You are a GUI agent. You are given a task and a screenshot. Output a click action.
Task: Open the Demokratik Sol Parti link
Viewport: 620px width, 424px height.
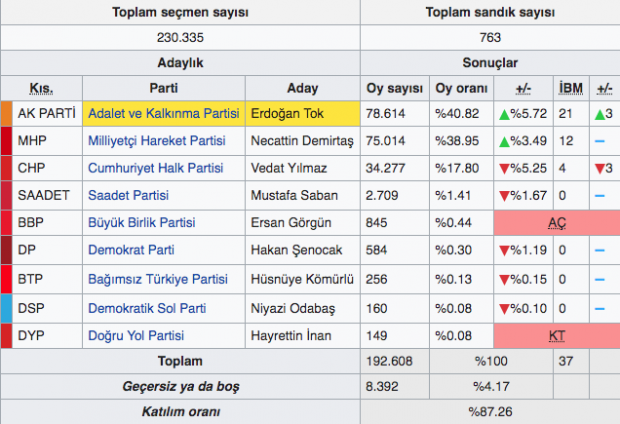point(147,308)
